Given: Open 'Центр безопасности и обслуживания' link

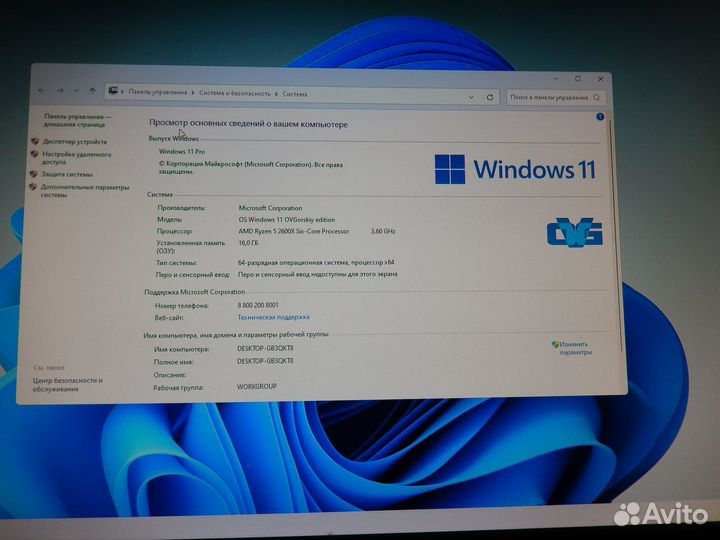Looking at the screenshot, I should coord(68,384).
